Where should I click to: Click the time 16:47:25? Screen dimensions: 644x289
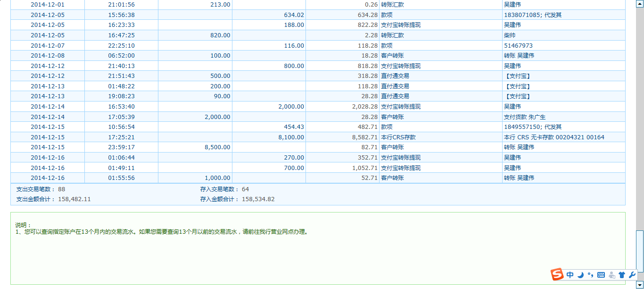click(121, 35)
